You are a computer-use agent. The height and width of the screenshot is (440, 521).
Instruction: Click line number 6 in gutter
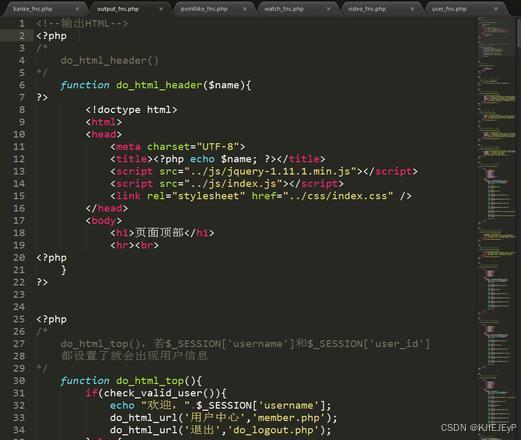[x=22, y=85]
